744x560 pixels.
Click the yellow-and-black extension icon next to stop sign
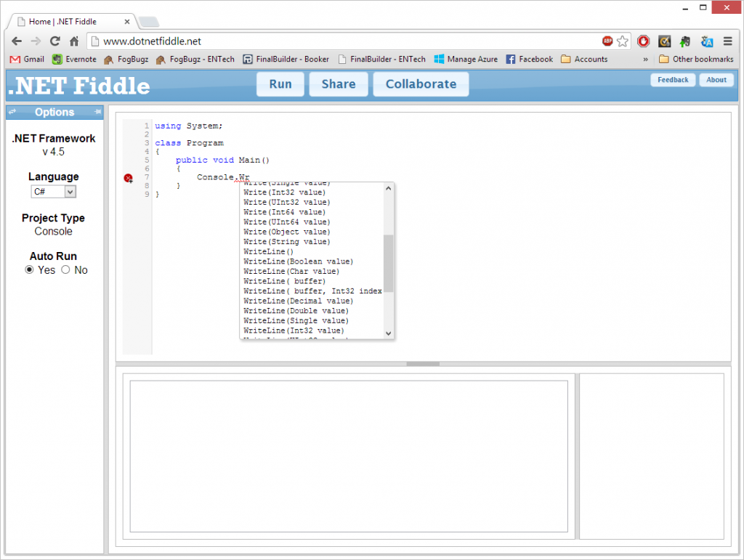coord(664,41)
